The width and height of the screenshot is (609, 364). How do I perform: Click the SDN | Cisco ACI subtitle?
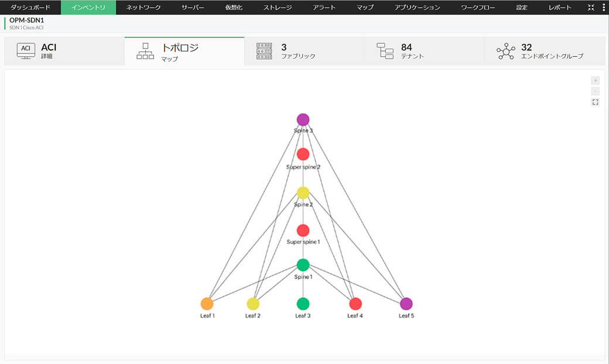coord(26,28)
